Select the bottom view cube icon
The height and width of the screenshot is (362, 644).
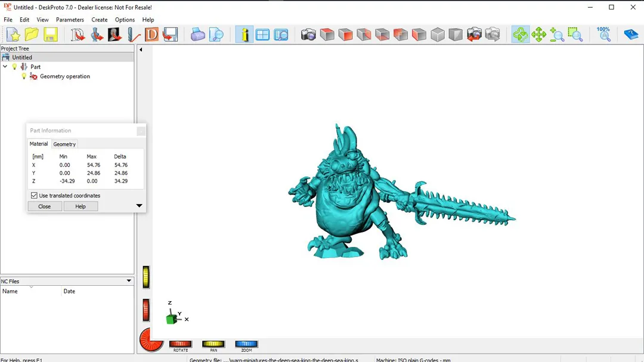click(x=382, y=35)
